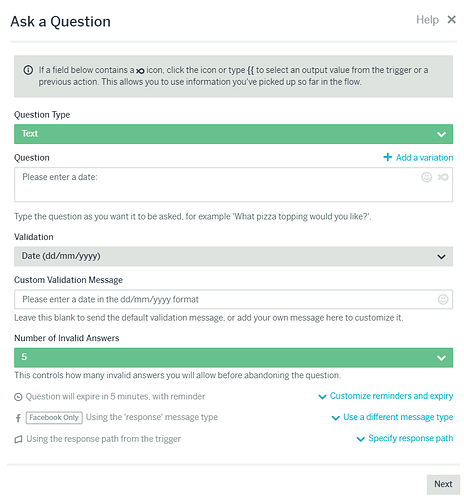Click the response path flag icon
The height and width of the screenshot is (500, 464).
point(18,439)
